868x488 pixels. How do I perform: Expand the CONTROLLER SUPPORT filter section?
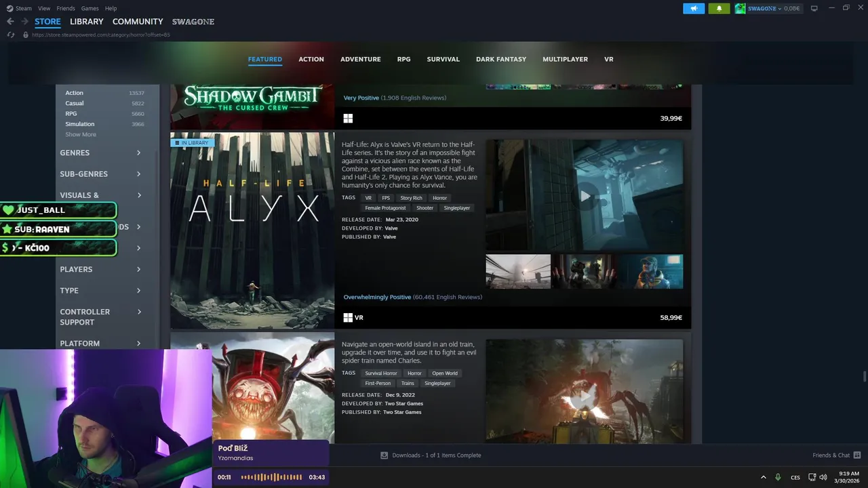[x=100, y=317]
